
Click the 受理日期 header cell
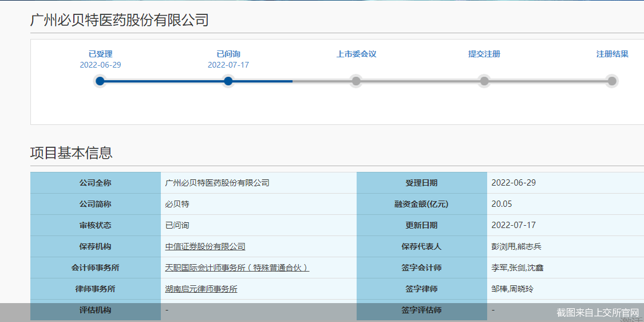click(x=422, y=183)
